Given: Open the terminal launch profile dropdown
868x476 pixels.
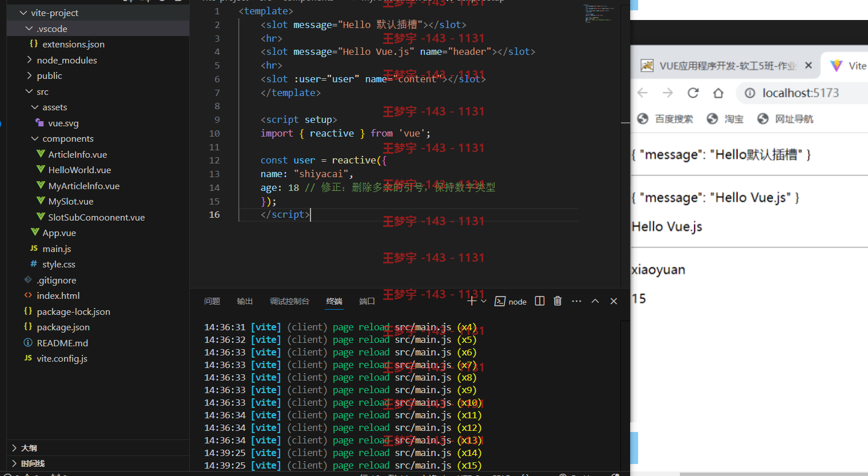Looking at the screenshot, I should tap(484, 301).
